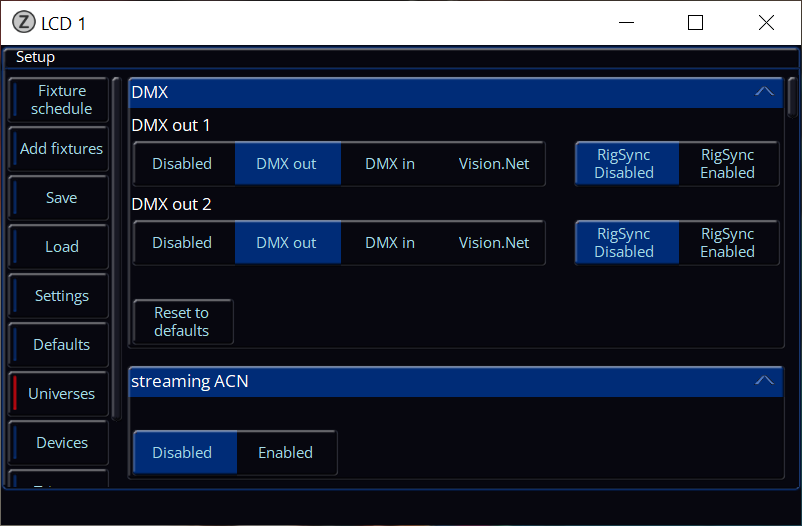Open the Devices sidebar tab
This screenshot has width=802, height=526.
pyautogui.click(x=61, y=443)
